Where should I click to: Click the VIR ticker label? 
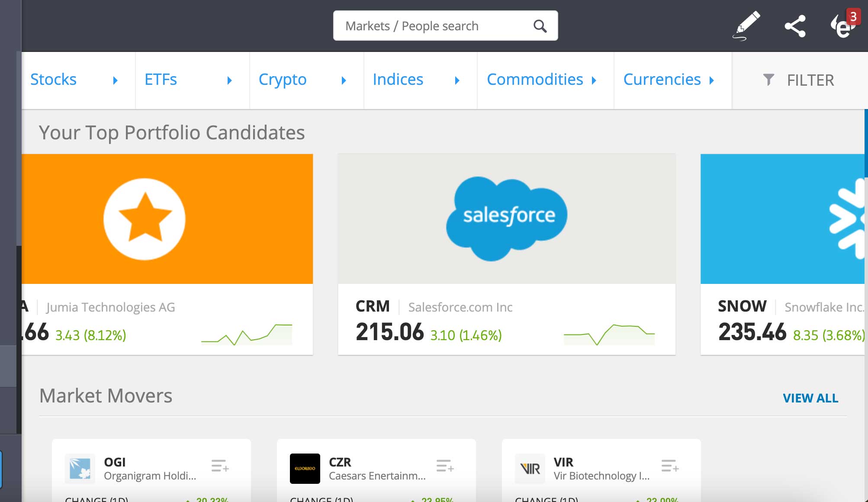563,462
